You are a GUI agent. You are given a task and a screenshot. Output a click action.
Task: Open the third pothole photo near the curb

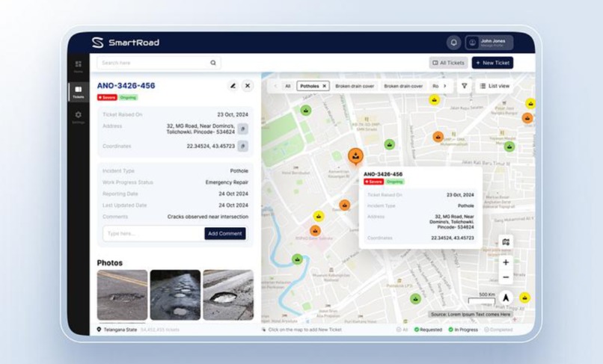tap(228, 294)
